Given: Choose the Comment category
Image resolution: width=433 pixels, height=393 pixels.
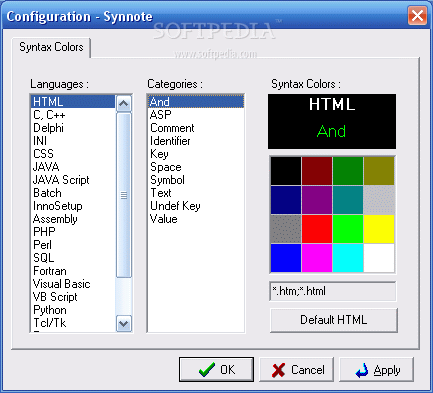Looking at the screenshot, I should click(x=196, y=128).
